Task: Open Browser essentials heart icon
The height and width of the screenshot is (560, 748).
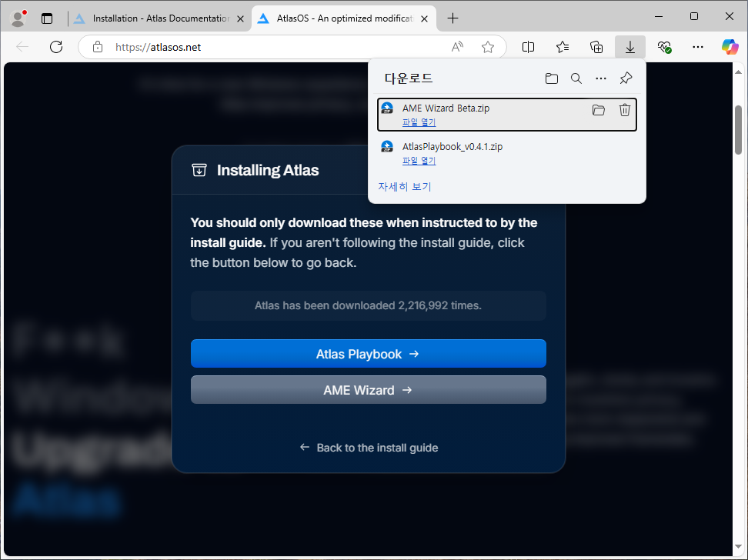Action: [664, 47]
